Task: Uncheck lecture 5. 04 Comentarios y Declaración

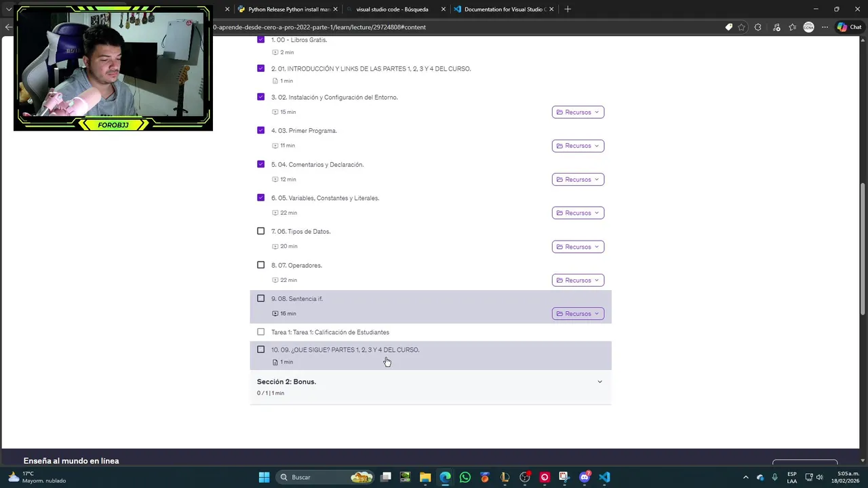Action: (260, 164)
